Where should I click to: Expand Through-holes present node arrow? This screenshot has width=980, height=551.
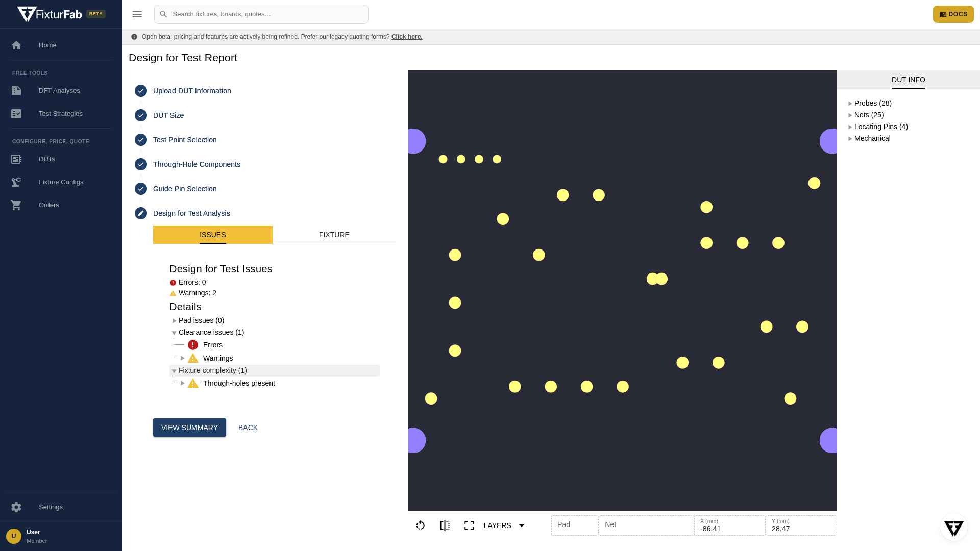(x=182, y=383)
